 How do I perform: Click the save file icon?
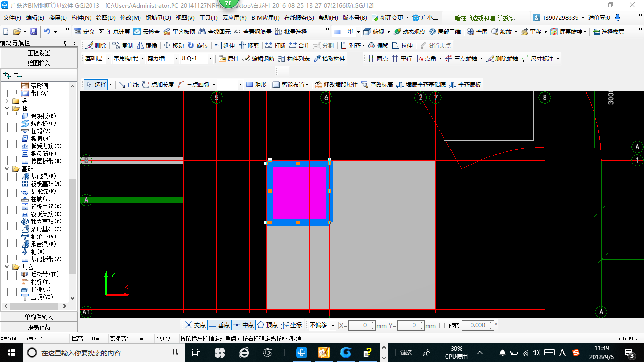click(33, 32)
